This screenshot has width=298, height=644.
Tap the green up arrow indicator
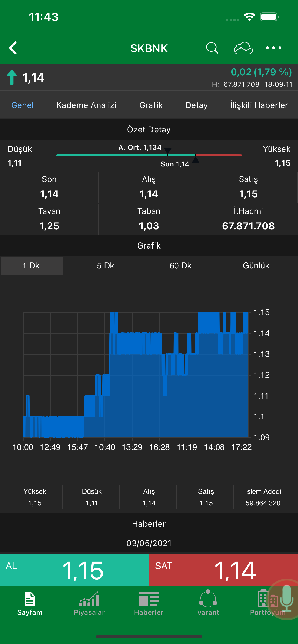[12, 77]
